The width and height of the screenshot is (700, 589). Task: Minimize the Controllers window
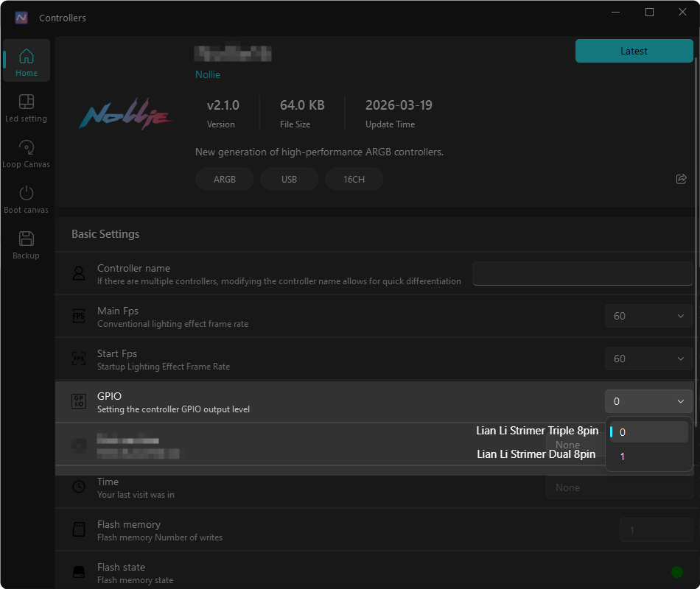point(615,12)
